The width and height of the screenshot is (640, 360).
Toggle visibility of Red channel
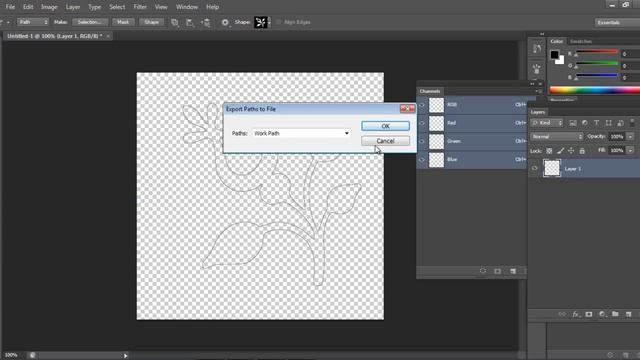422,123
